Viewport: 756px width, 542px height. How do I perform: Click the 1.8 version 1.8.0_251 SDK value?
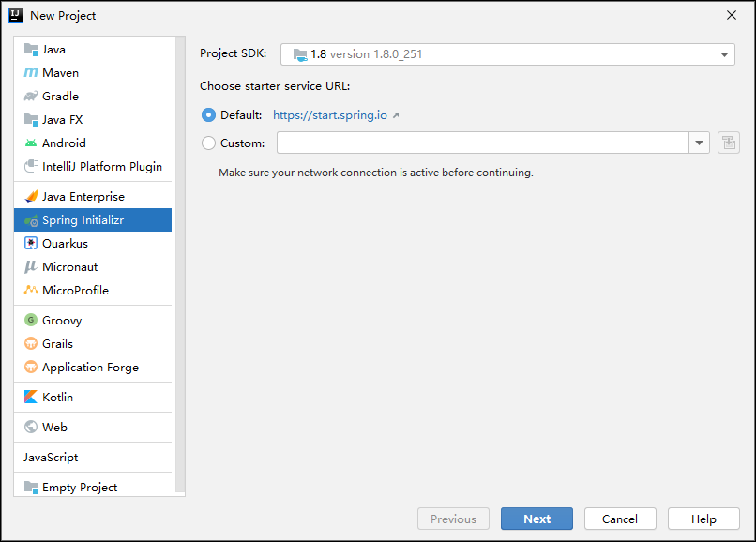point(367,54)
